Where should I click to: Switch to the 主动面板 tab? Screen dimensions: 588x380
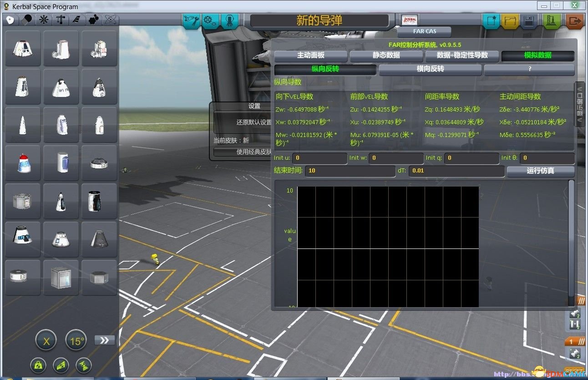[x=311, y=55]
